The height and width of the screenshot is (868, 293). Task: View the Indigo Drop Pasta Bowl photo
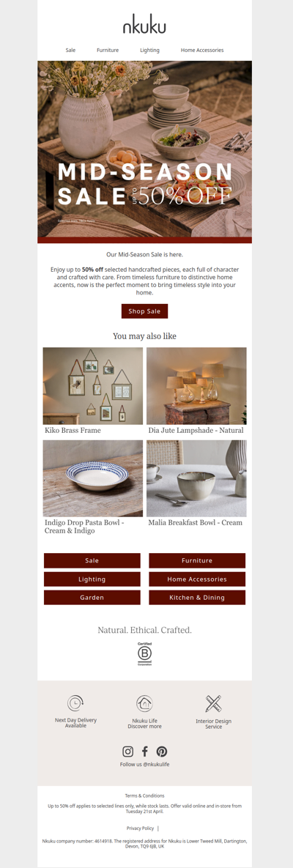(93, 478)
